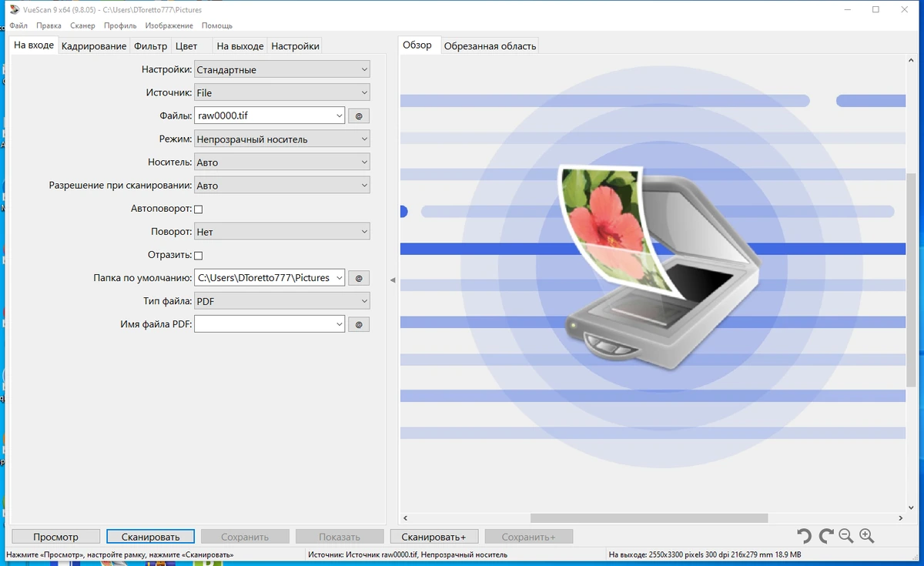Screen dimensions: 924x566
Task: Select the Обзор preview tab
Action: (x=417, y=45)
